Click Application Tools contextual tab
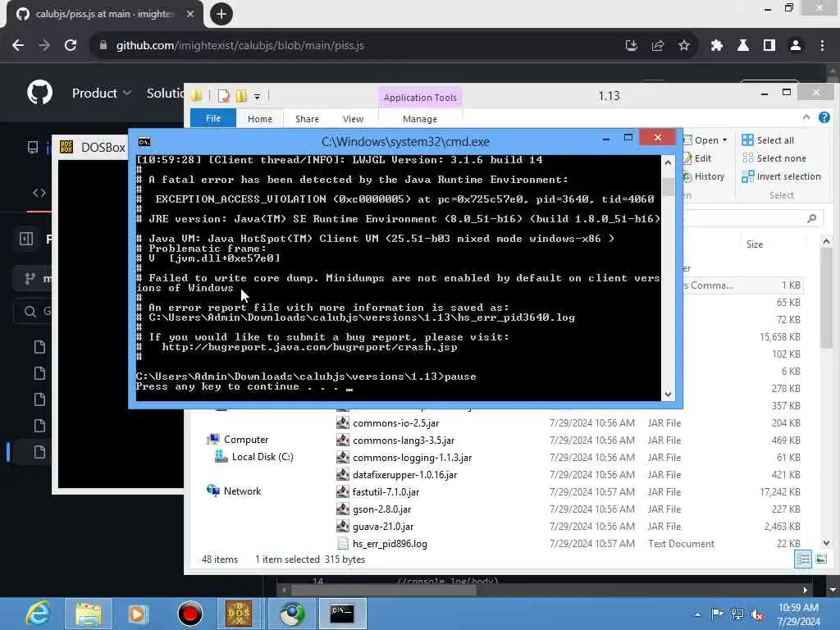The width and height of the screenshot is (840, 630). [420, 98]
